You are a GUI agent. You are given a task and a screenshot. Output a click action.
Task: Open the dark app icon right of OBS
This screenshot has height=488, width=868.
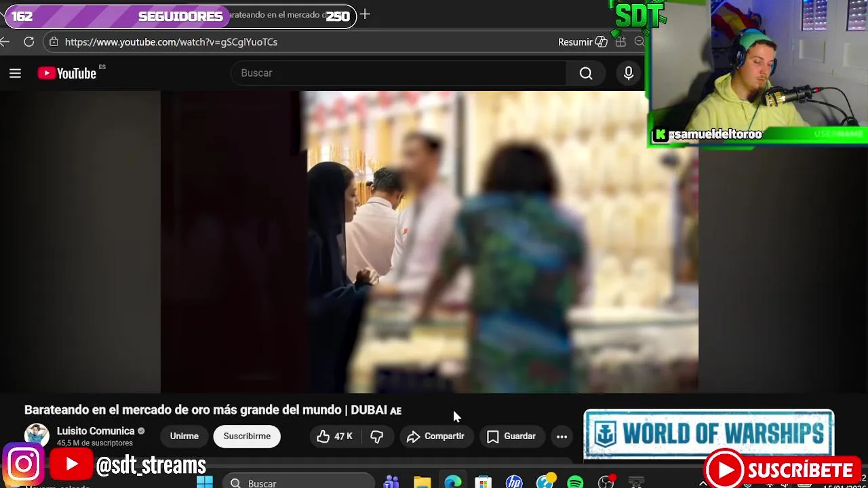[636, 483]
